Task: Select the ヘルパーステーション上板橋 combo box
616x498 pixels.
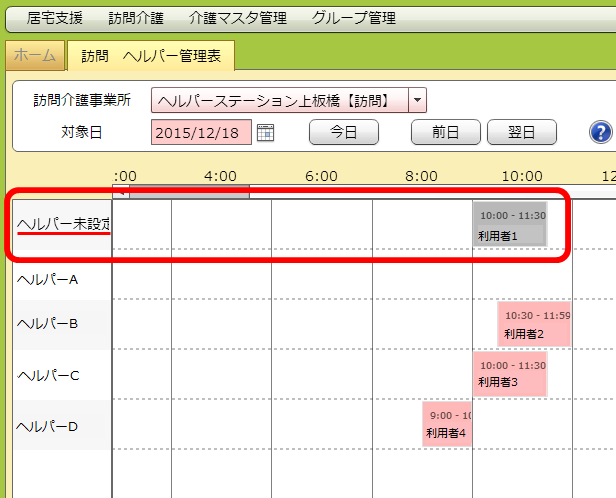Action: coord(280,100)
